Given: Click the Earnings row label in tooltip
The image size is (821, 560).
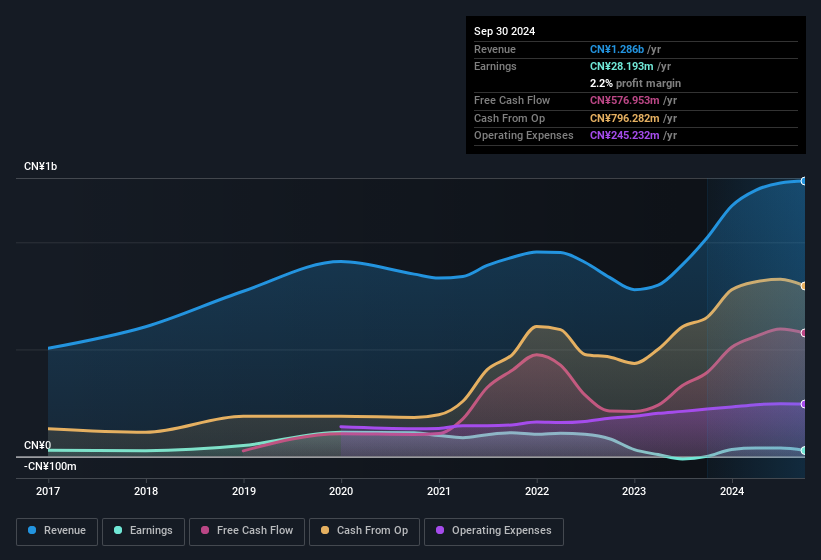Looking at the screenshot, I should [495, 66].
